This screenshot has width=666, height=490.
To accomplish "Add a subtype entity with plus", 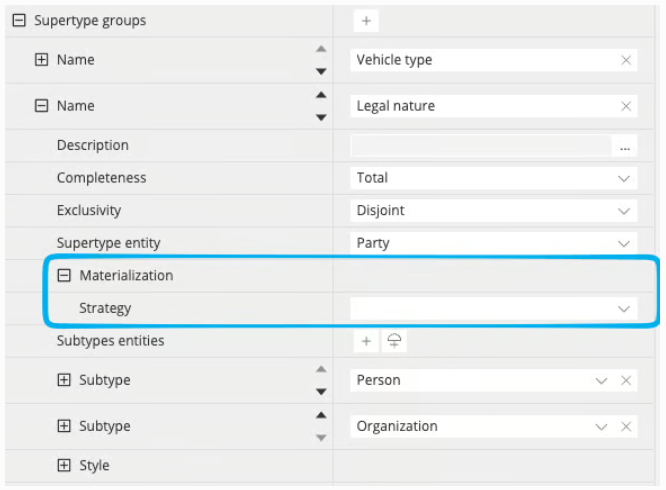I will pyautogui.click(x=366, y=341).
